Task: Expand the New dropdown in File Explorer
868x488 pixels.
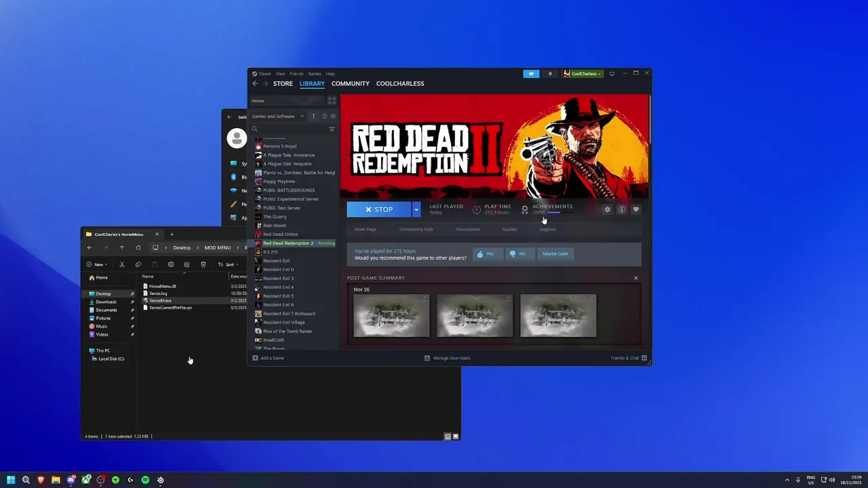Action: 96,264
